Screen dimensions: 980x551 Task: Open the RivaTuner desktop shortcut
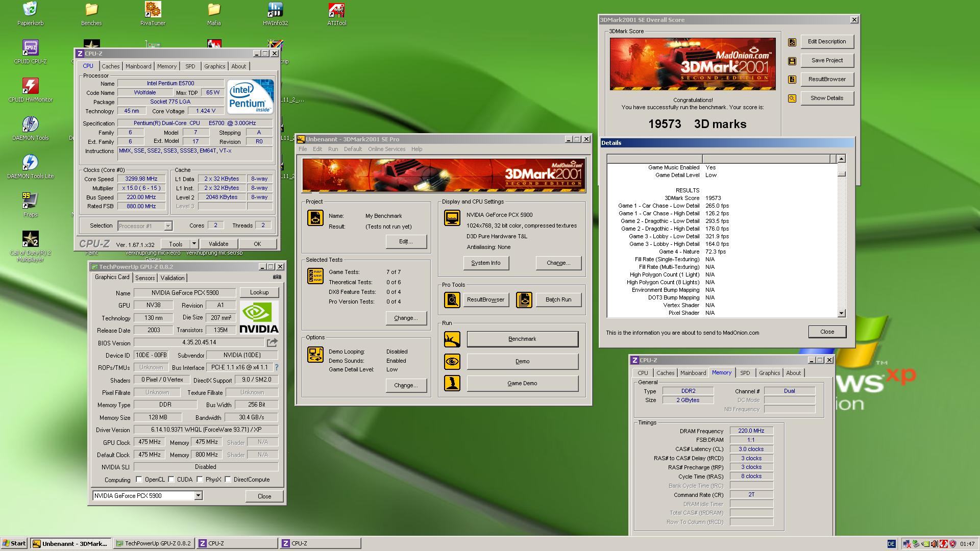[153, 10]
